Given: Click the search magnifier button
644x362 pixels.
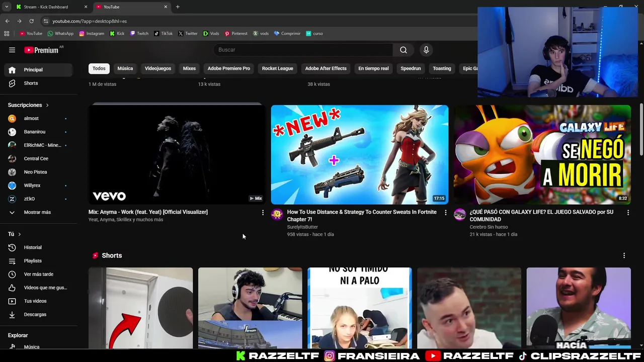Looking at the screenshot, I should (x=404, y=50).
